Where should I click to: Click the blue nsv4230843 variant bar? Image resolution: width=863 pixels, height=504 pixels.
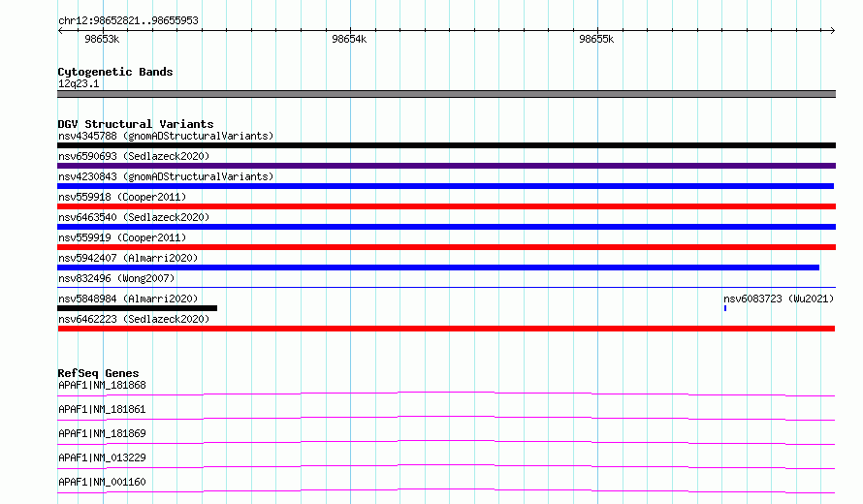point(445,186)
